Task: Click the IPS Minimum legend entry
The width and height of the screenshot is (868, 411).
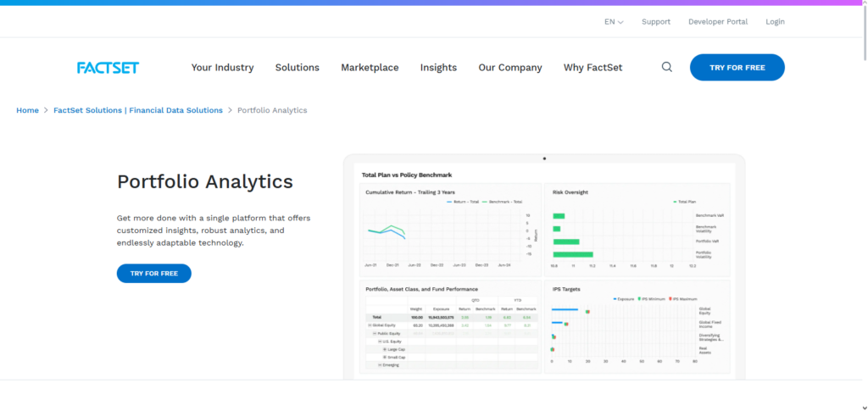Action: [652, 299]
